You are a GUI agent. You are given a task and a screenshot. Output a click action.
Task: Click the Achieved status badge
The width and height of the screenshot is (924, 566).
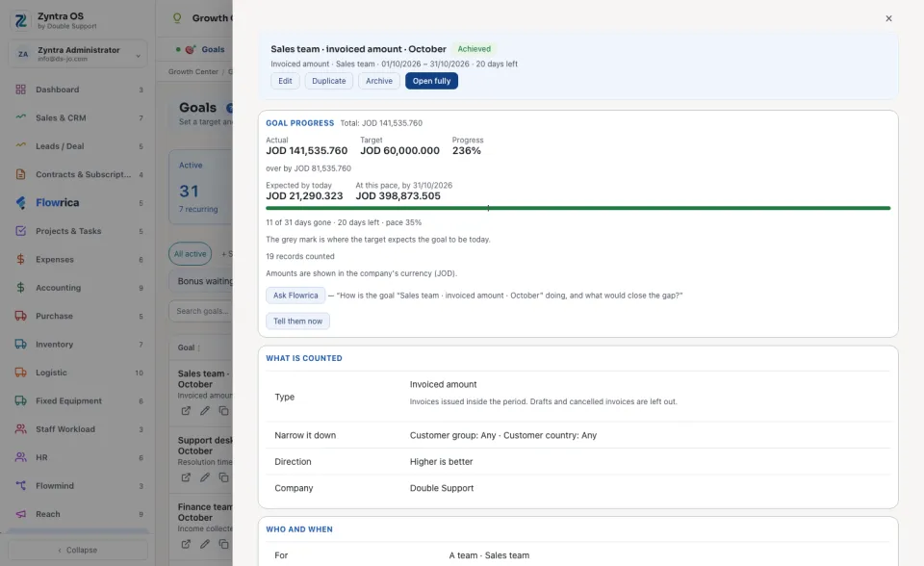point(475,49)
